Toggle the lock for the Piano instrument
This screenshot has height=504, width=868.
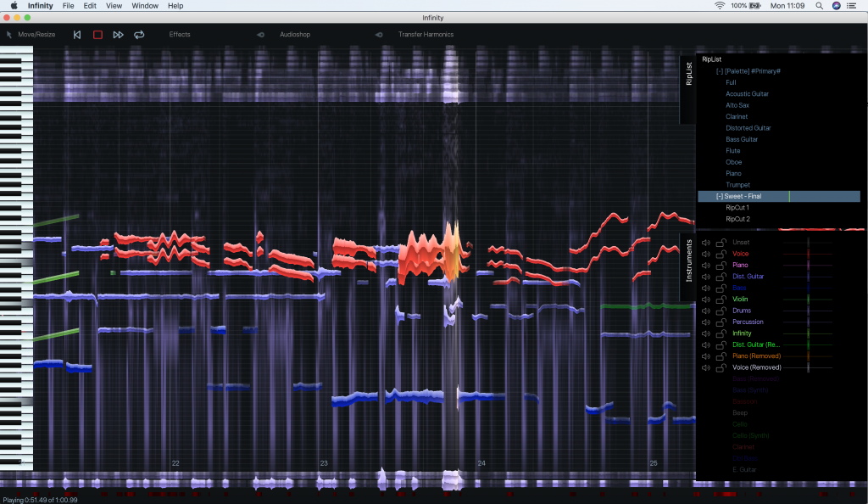721,265
